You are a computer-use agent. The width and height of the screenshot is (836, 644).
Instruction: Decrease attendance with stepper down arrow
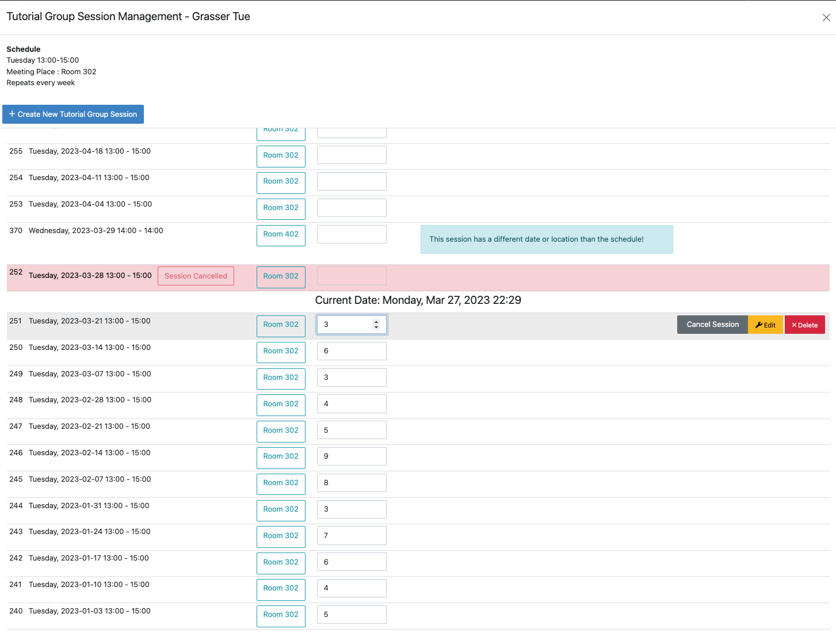tap(376, 327)
